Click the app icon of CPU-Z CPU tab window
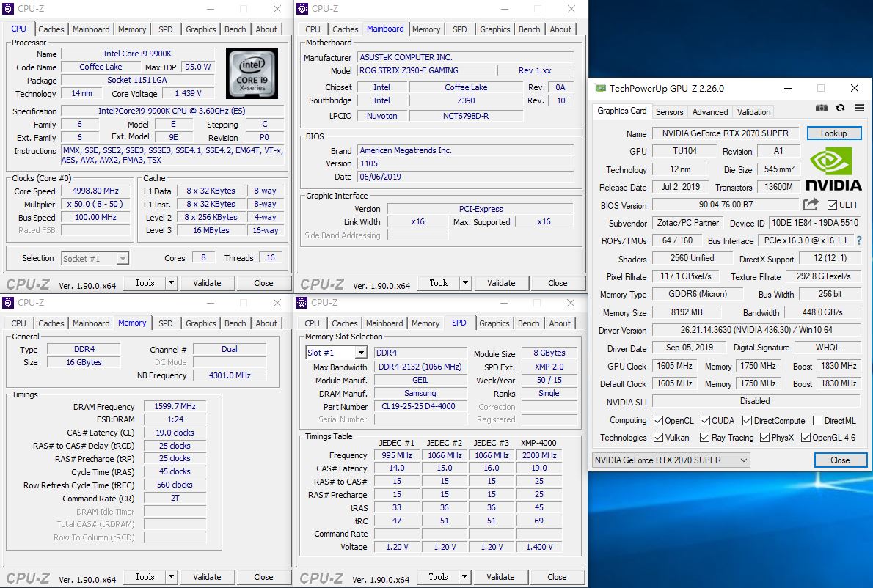The height and width of the screenshot is (588, 873). pyautogui.click(x=8, y=8)
